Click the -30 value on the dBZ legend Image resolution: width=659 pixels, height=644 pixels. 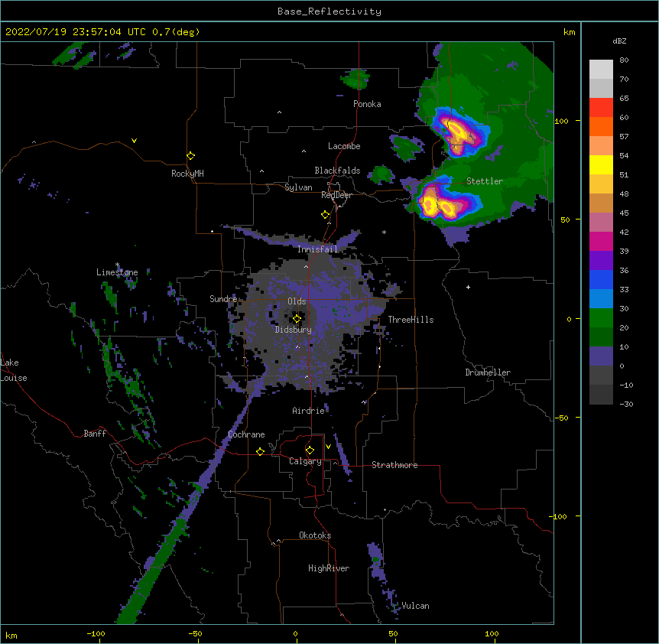coord(626,404)
